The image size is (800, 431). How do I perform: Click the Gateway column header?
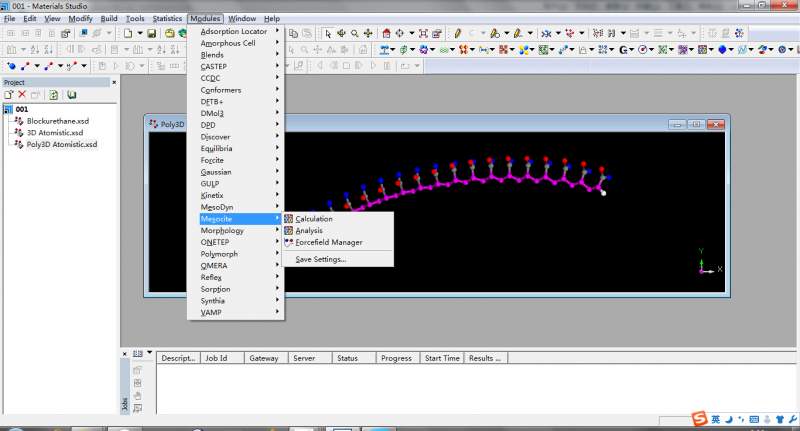pyautogui.click(x=266, y=358)
